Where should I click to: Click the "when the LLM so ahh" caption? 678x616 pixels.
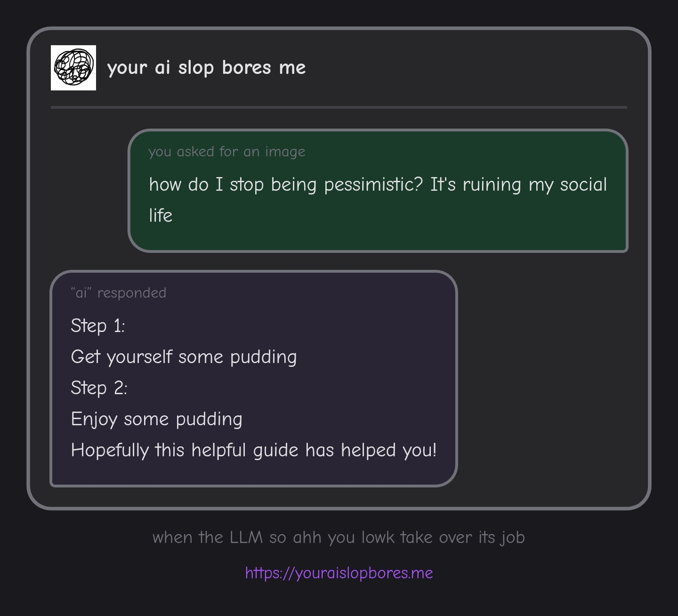pyautogui.click(x=339, y=537)
